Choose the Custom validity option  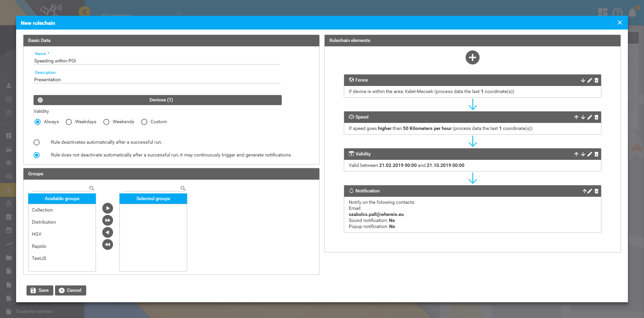(144, 122)
